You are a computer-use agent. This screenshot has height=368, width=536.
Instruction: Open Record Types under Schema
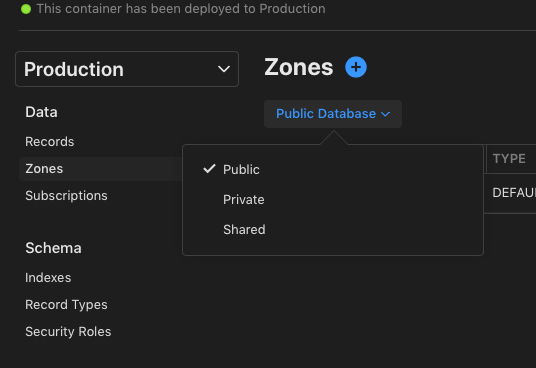pos(66,305)
